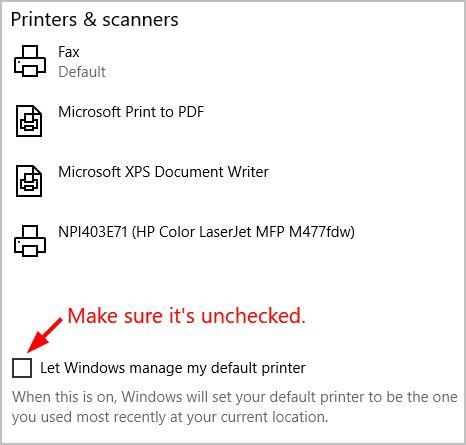Image resolution: width=466 pixels, height=445 pixels.
Task: Click the ampersand in the page heading
Action: pyautogui.click(x=90, y=20)
